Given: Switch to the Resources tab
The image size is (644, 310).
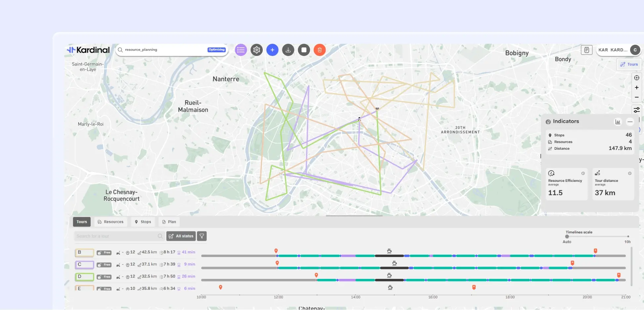Looking at the screenshot, I should click(x=111, y=222).
